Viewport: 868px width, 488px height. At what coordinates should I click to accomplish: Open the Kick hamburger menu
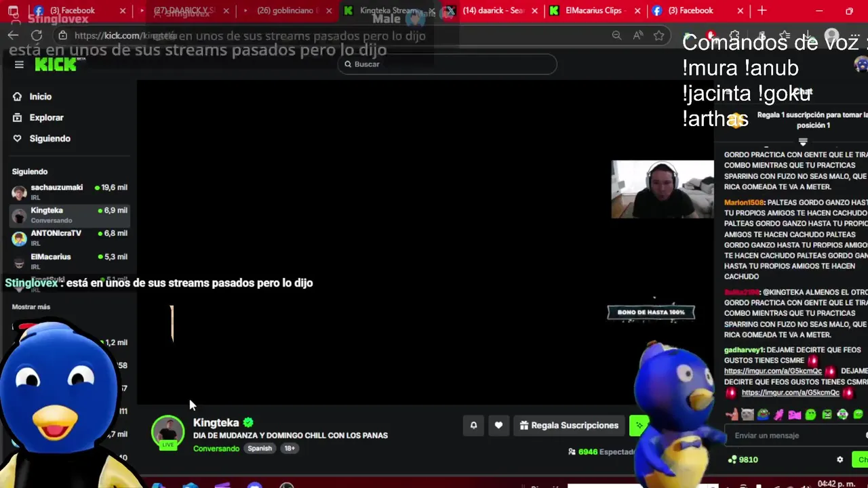click(19, 64)
